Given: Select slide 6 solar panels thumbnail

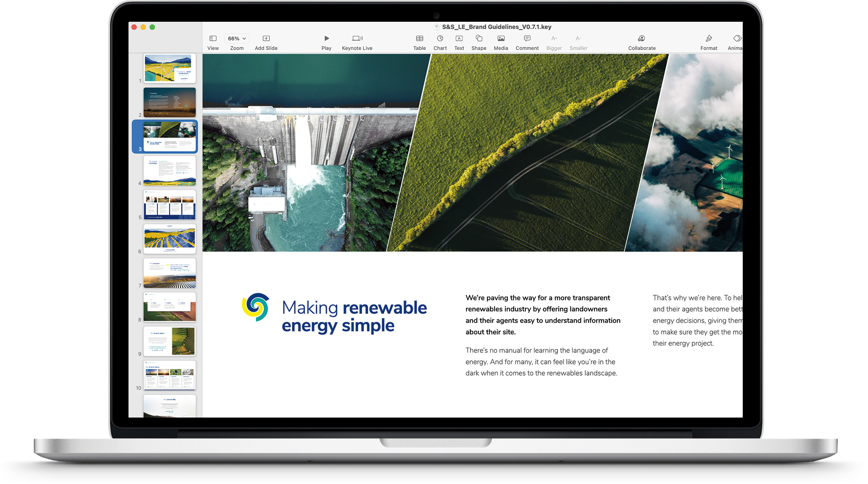Looking at the screenshot, I should click(x=170, y=239).
